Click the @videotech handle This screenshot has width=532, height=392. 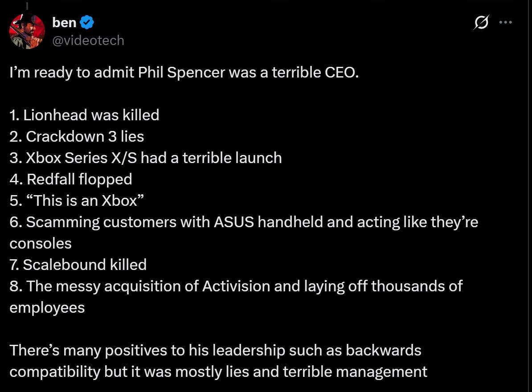[88, 41]
